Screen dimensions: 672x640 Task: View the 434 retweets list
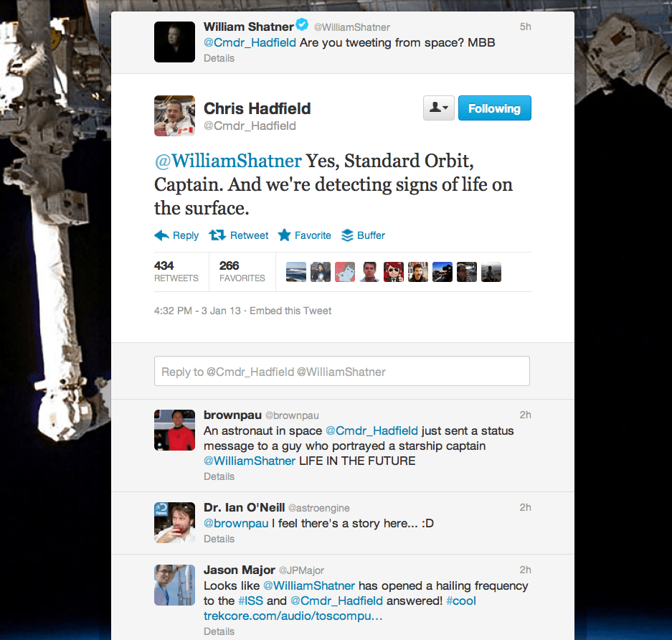coord(176,271)
